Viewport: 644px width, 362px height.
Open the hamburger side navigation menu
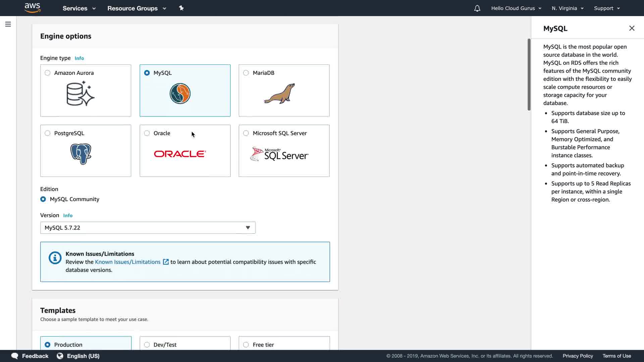pyautogui.click(x=8, y=24)
